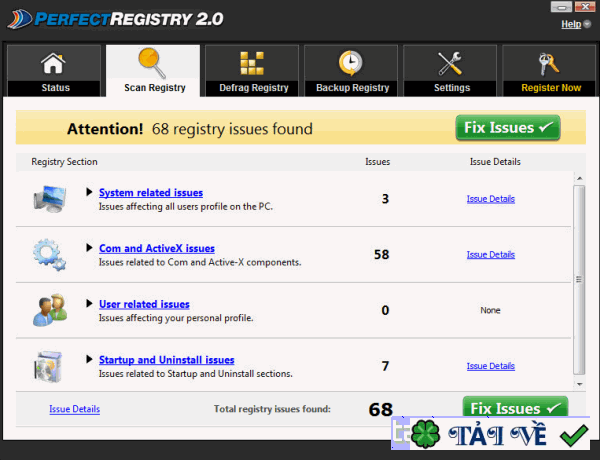
Task: Minimize the PerfectRegistry window
Action: pos(561,7)
